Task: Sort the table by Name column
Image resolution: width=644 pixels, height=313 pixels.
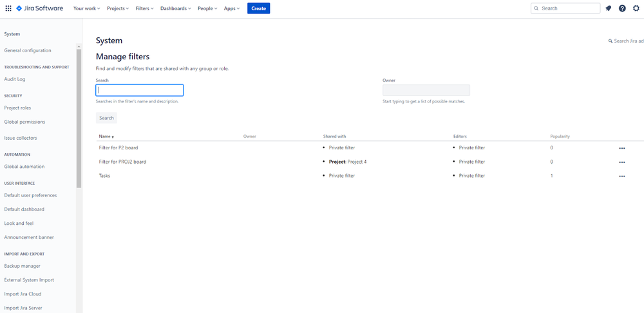Action: tap(106, 137)
